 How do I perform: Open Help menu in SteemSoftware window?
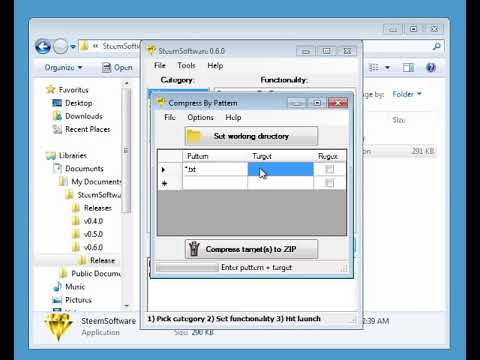click(215, 65)
